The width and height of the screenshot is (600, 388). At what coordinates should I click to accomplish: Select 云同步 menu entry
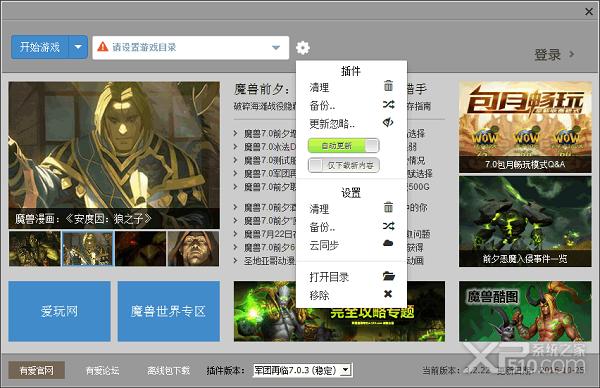324,245
